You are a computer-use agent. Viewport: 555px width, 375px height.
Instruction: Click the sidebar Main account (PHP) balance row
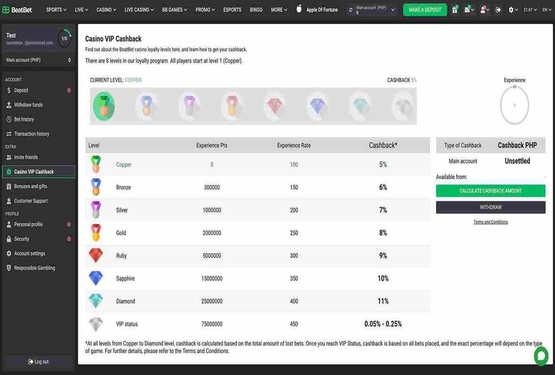click(x=38, y=60)
